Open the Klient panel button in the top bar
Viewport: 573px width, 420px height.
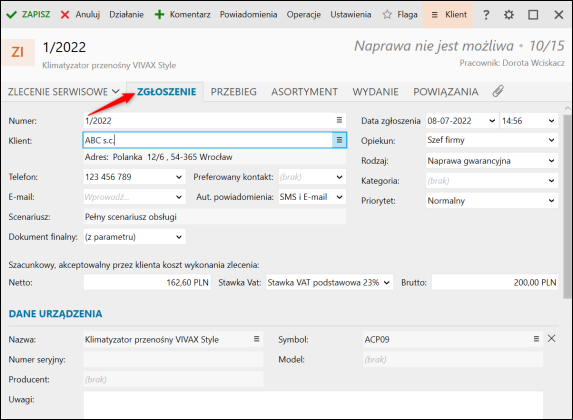tap(448, 15)
